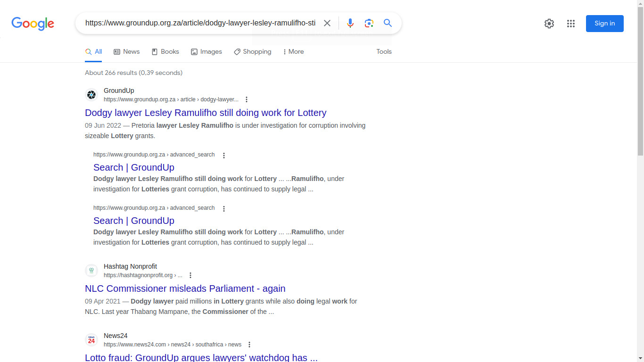Click the voice search microphone icon
Screen dimensions: 644x362
coord(350,23)
